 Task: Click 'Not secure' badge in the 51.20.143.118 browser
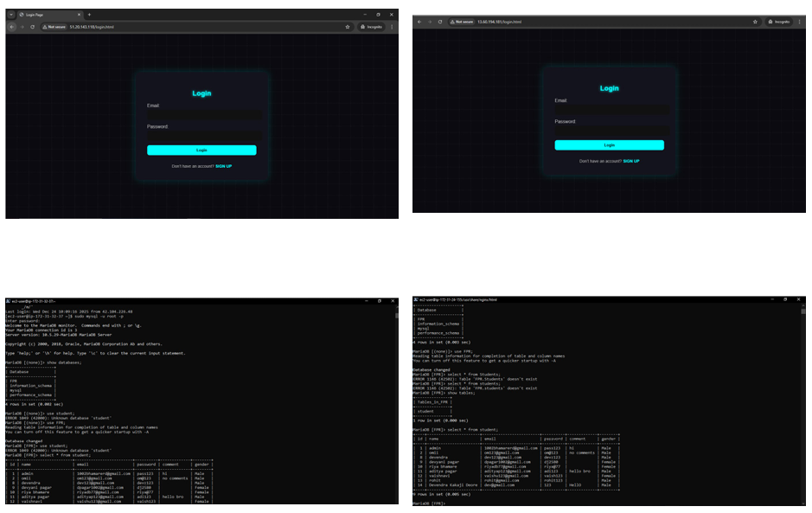click(x=54, y=27)
